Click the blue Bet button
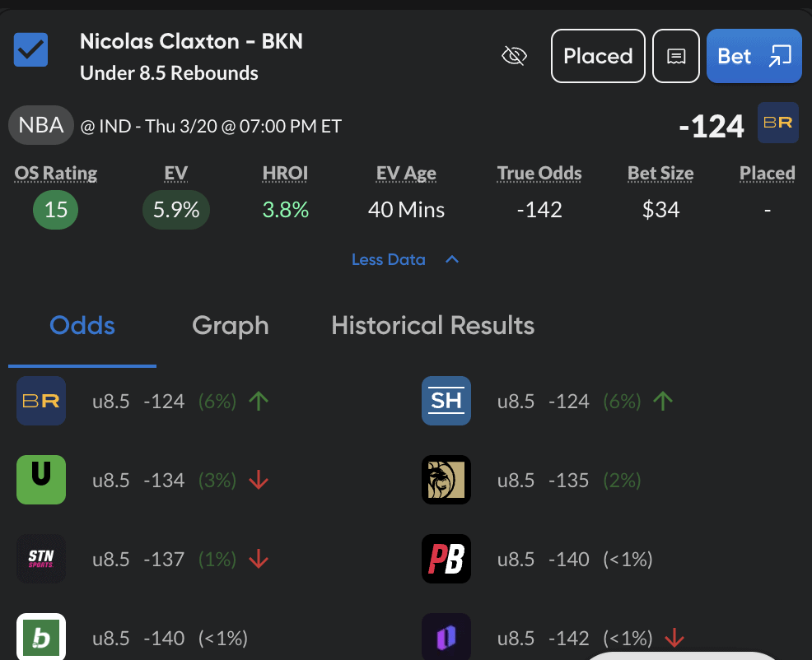 tap(754, 56)
